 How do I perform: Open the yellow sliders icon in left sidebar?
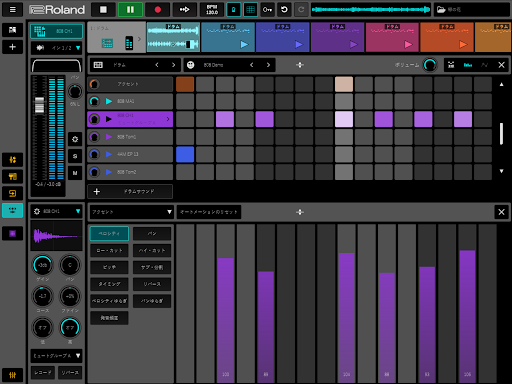[12, 160]
